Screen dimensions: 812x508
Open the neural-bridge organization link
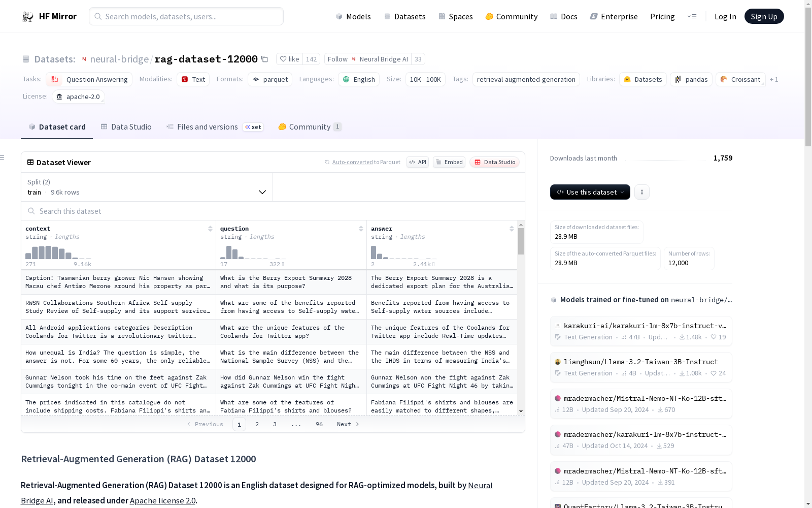tap(119, 59)
